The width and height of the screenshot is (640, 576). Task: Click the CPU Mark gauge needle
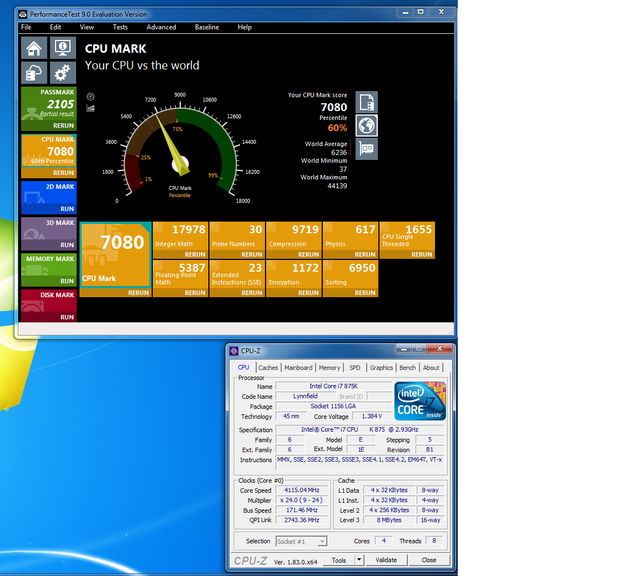[x=173, y=147]
